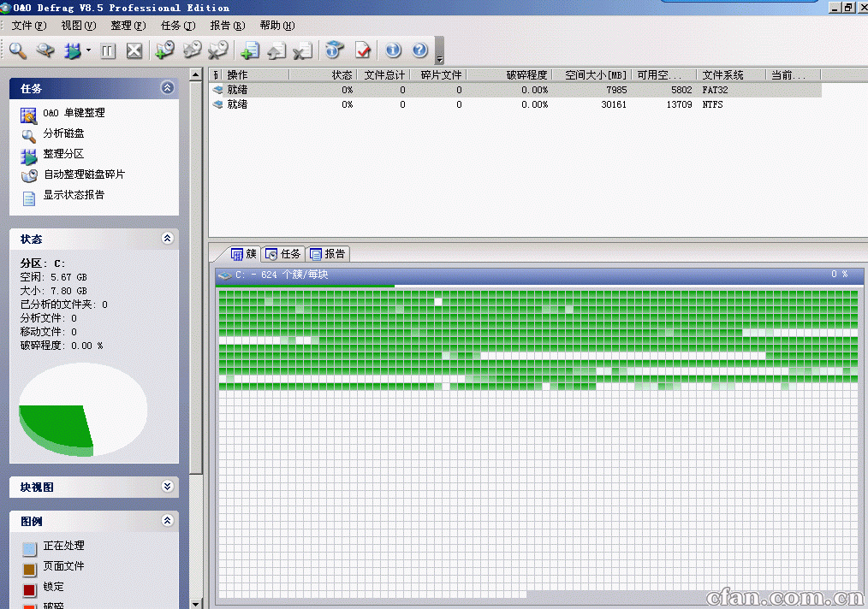Switch to the 任务 tab

click(282, 254)
